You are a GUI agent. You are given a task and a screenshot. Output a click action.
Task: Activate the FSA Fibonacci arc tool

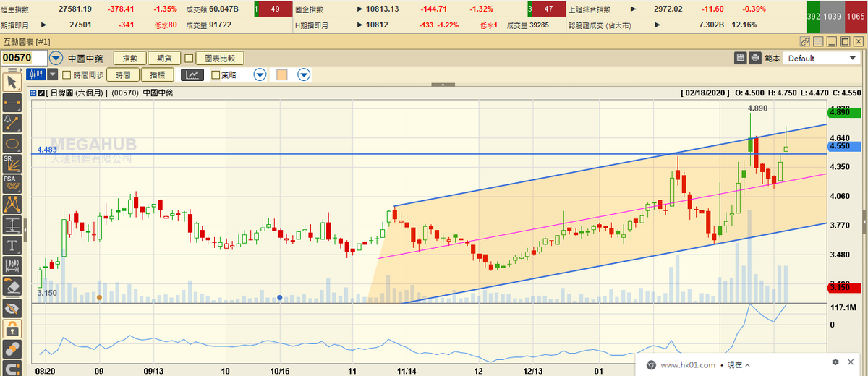tap(12, 183)
